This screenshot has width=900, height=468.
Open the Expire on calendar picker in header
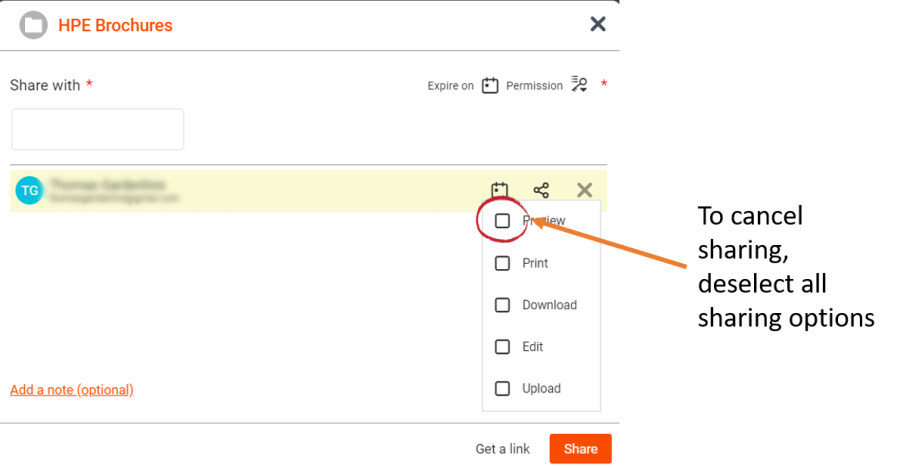(490, 86)
